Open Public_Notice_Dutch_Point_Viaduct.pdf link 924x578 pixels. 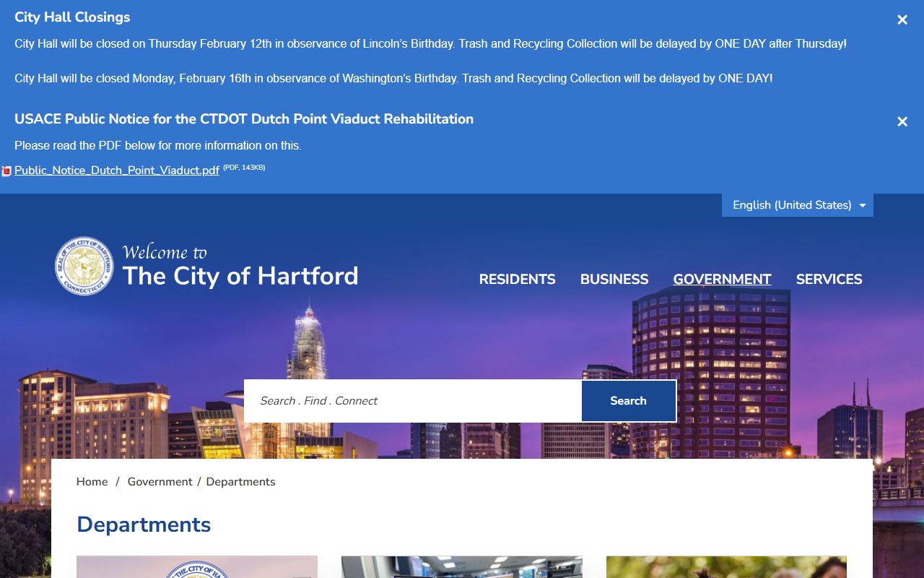tap(117, 171)
